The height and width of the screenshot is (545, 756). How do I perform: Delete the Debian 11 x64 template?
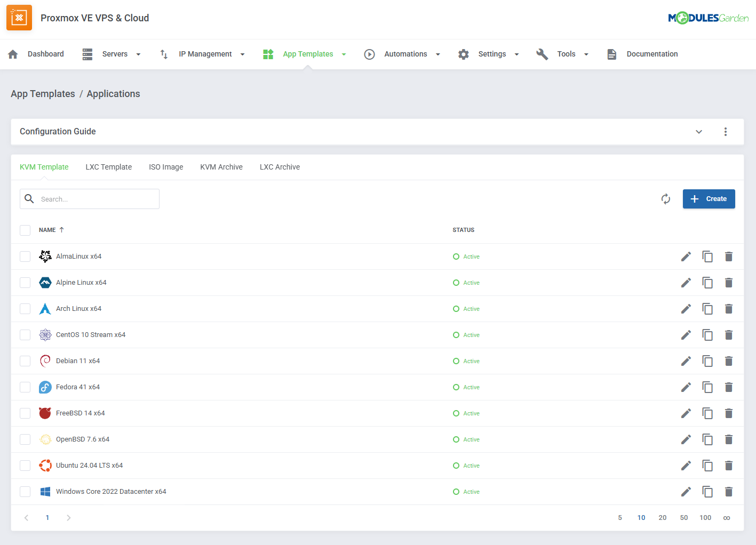[x=729, y=361]
